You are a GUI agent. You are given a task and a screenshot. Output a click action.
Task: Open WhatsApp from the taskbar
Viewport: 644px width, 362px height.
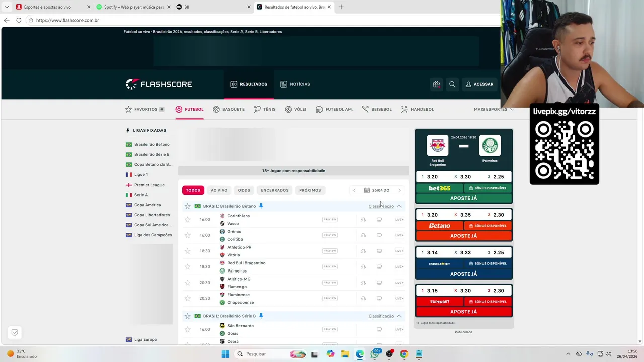click(375, 354)
